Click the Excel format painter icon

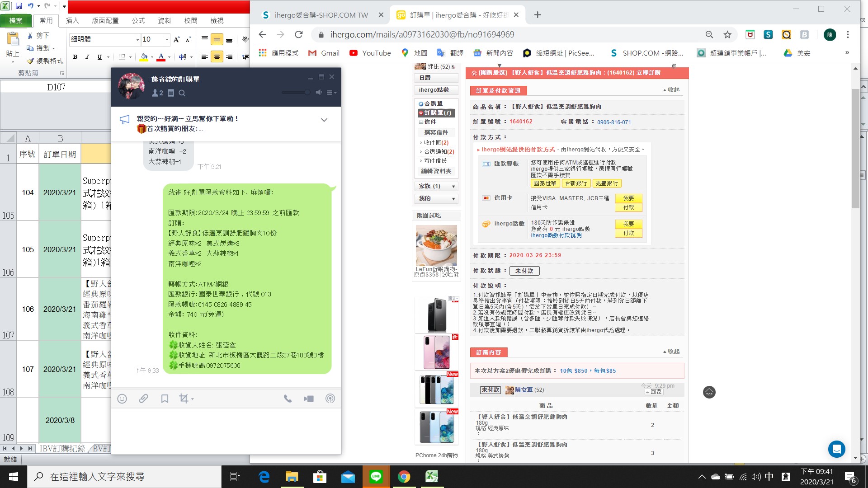(x=44, y=61)
